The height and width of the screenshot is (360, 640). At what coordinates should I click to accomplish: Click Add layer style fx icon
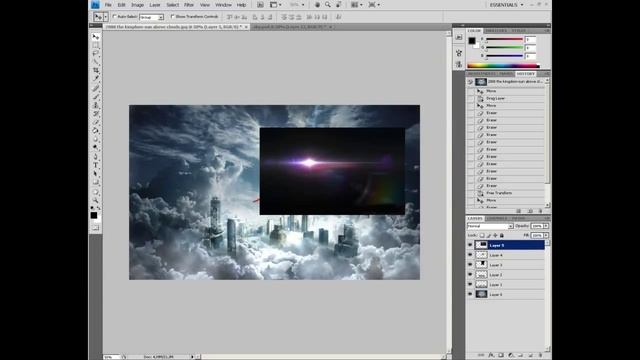[491, 355]
